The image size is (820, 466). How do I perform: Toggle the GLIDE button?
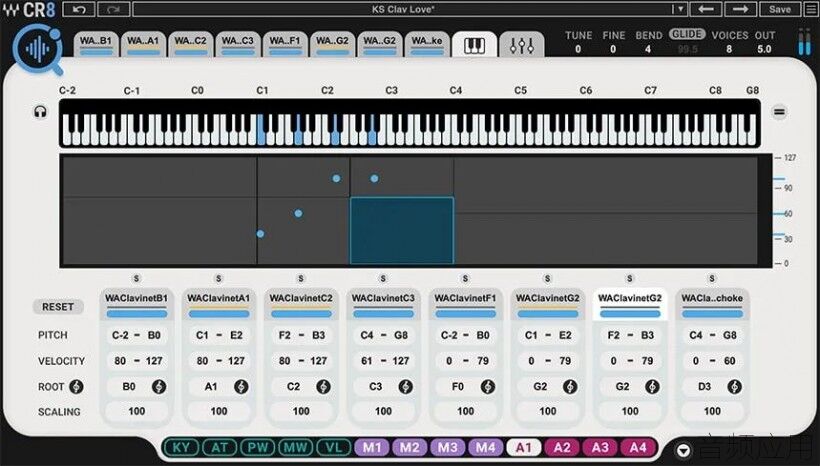coord(687,35)
